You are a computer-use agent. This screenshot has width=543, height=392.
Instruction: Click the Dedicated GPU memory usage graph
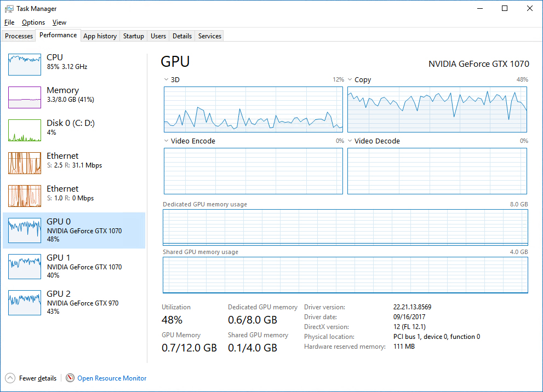coord(345,227)
